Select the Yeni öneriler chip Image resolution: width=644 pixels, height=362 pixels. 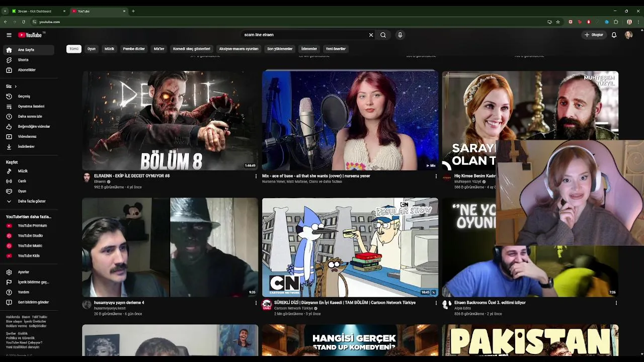tap(336, 49)
